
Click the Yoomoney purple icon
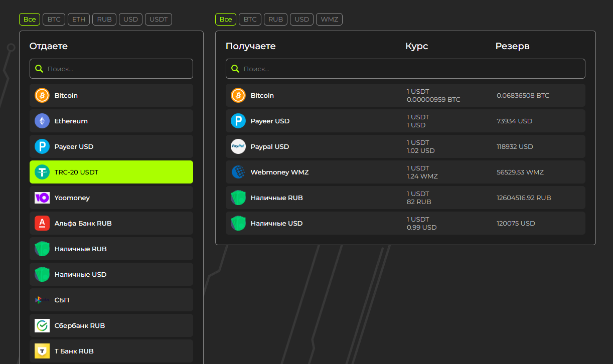click(42, 198)
